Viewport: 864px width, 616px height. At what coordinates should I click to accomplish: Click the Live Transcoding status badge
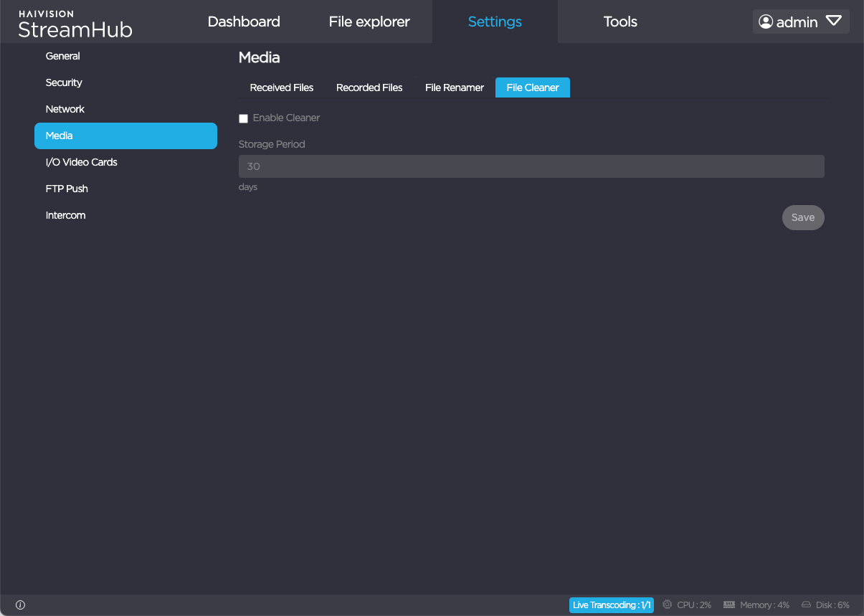[x=611, y=605]
